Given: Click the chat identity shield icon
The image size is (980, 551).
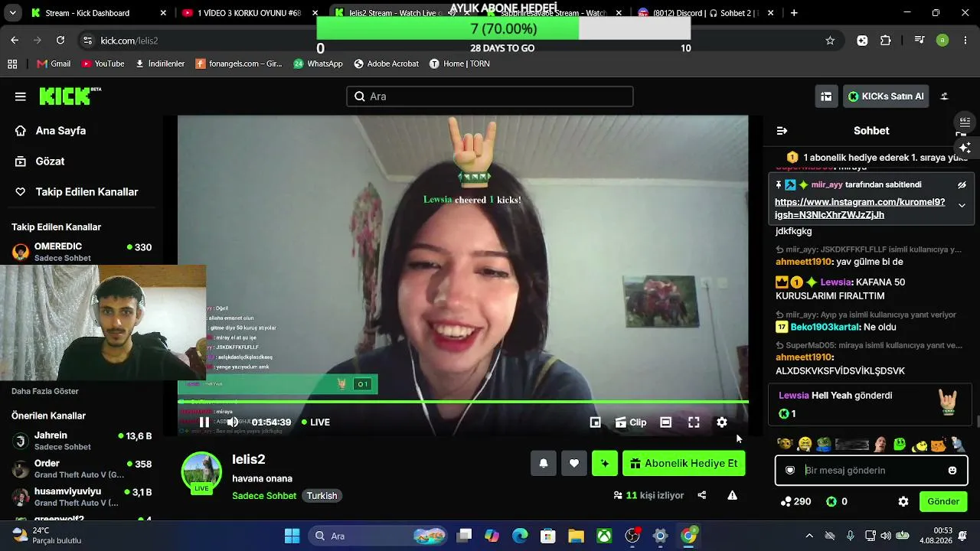Looking at the screenshot, I should (790, 471).
